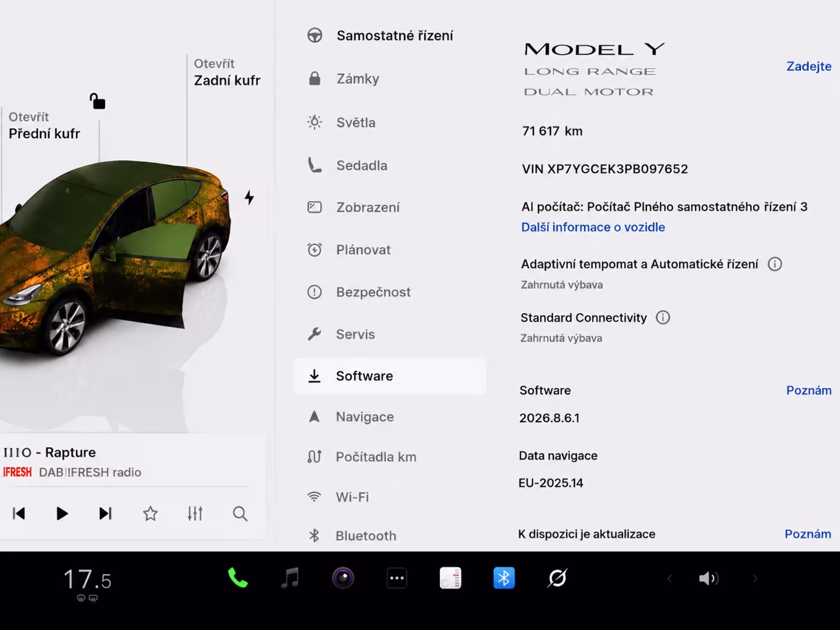Go to the Bezpečnost section
The height and width of the screenshot is (630, 840).
[x=389, y=292]
